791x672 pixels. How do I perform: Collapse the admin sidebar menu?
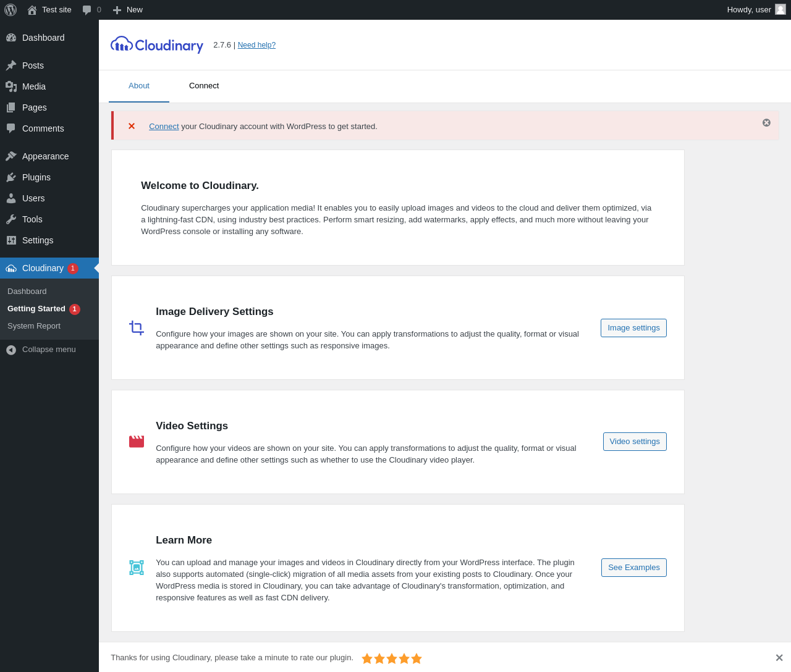coord(49,350)
